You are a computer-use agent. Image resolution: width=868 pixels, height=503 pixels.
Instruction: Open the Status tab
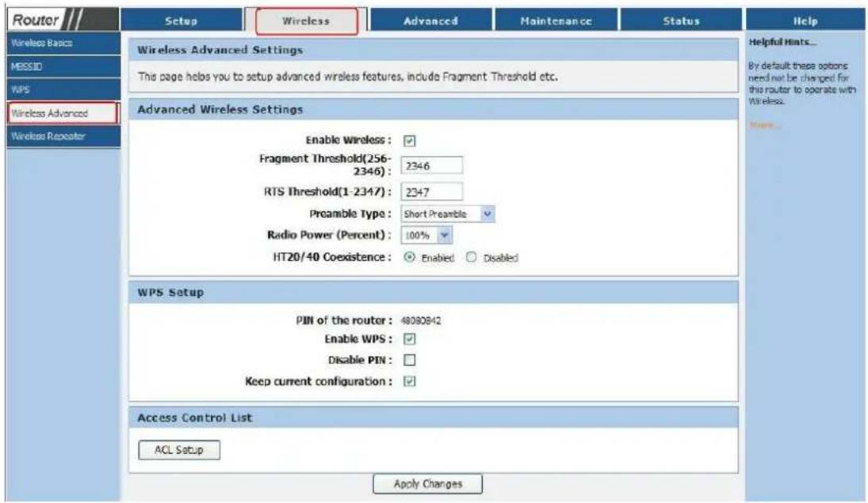[x=681, y=21]
